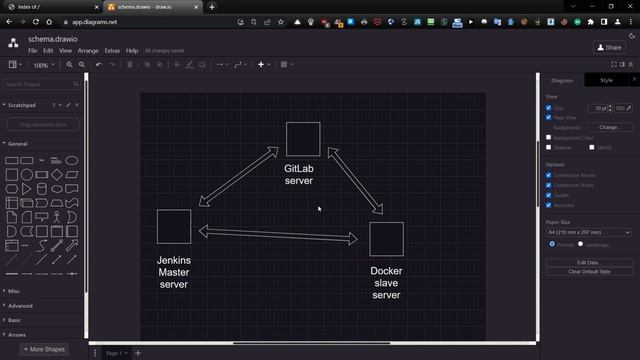This screenshot has width=640, height=360.
Task: Select the Landscape radio button
Action: tap(580, 244)
